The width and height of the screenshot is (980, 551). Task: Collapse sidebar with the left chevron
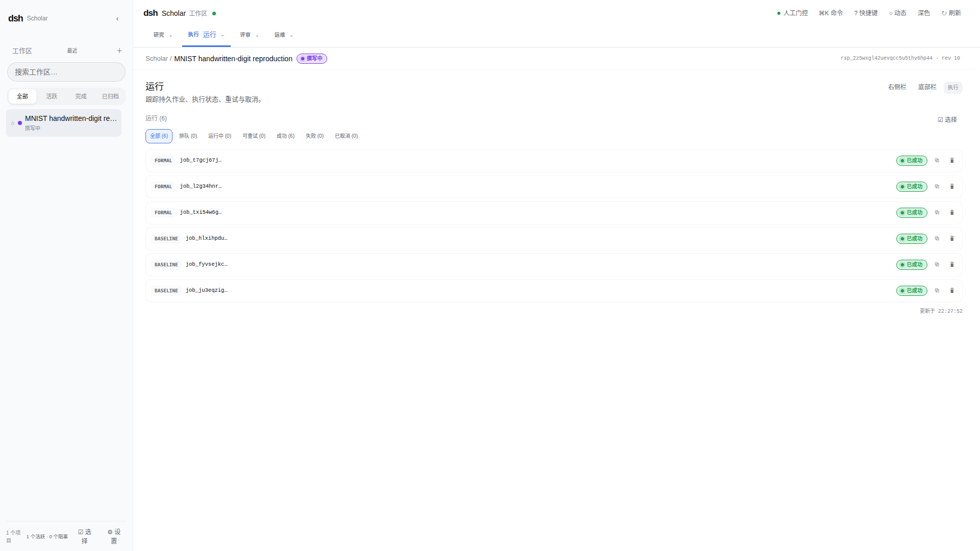coord(117,19)
